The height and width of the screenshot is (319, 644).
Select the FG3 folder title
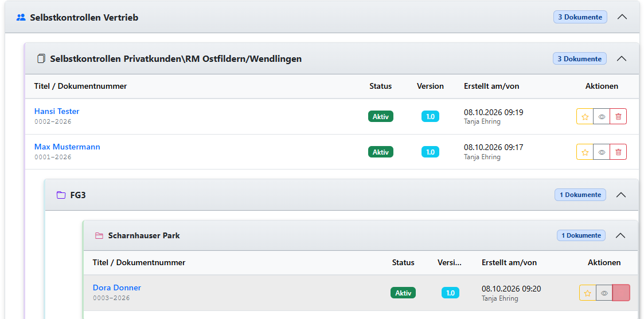[x=78, y=195]
